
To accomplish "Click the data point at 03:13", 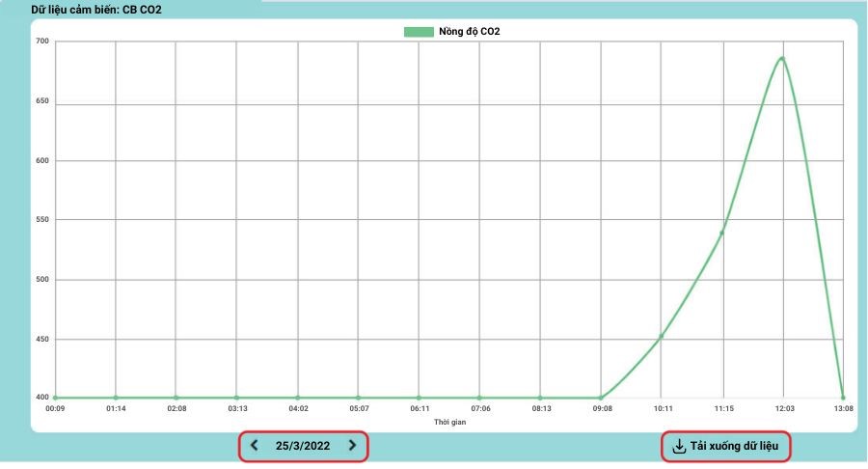I will [x=236, y=398].
